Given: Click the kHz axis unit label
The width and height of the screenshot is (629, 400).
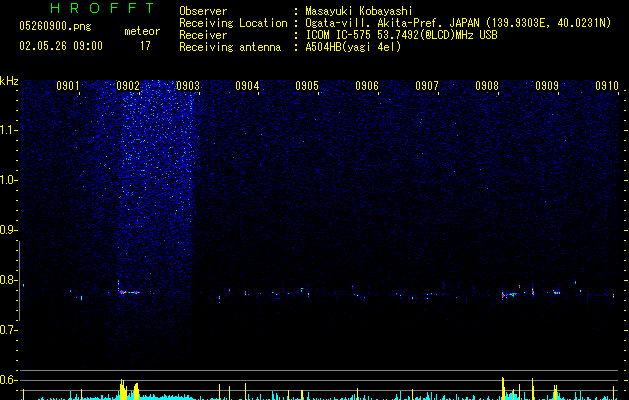Looking at the screenshot, I should [x=9, y=81].
